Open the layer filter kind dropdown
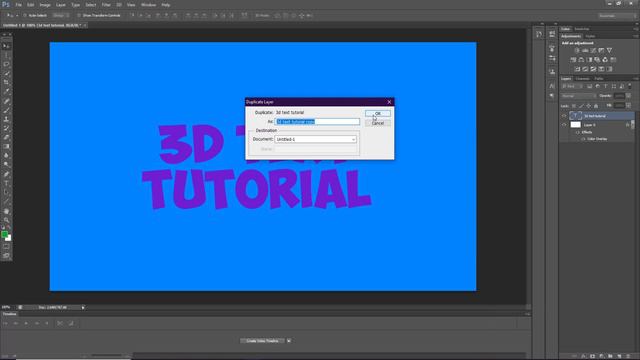640x360 pixels. [573, 87]
